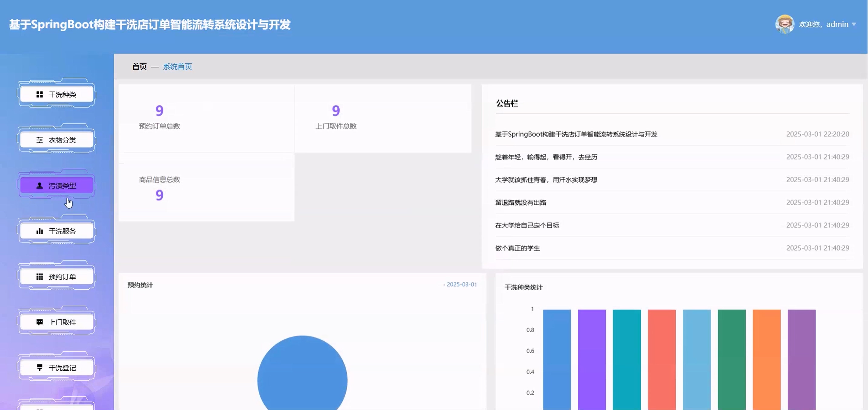
Task: Click the admin user avatar
Action: (784, 24)
